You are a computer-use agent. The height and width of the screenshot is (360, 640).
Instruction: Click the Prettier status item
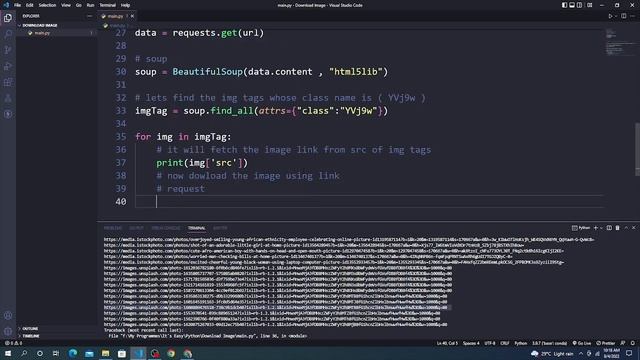[x=606, y=343]
